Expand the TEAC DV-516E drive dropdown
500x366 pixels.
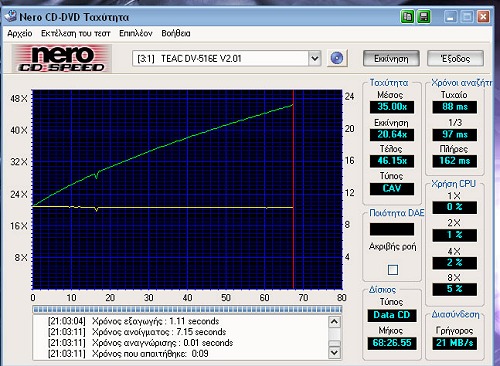(x=315, y=59)
